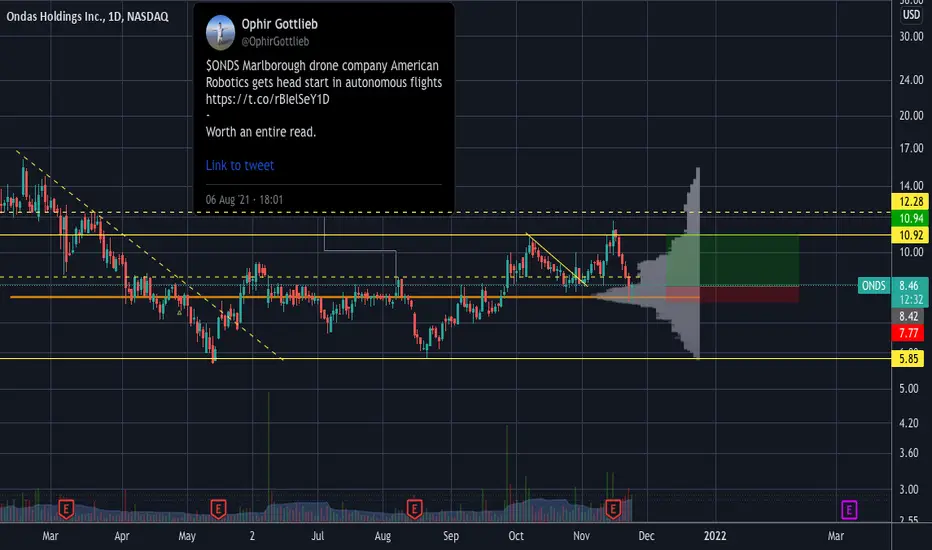932x550 pixels.
Task: Click the @OphirGottlieb handle
Action: (x=275, y=42)
